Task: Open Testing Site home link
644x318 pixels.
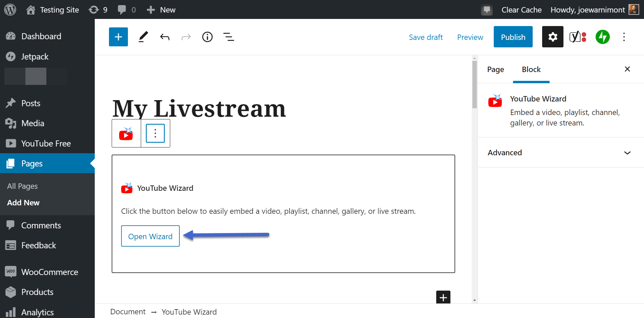Action: [x=52, y=10]
